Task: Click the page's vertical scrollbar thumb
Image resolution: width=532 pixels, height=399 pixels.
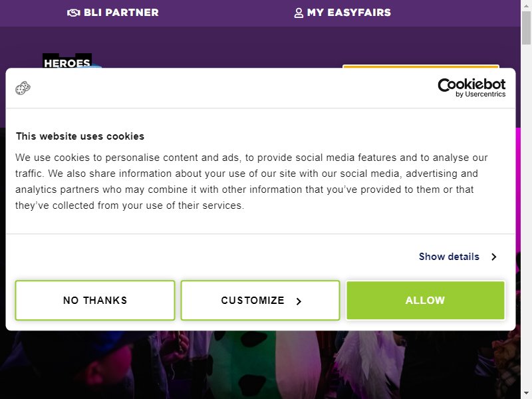Action: tap(526, 28)
